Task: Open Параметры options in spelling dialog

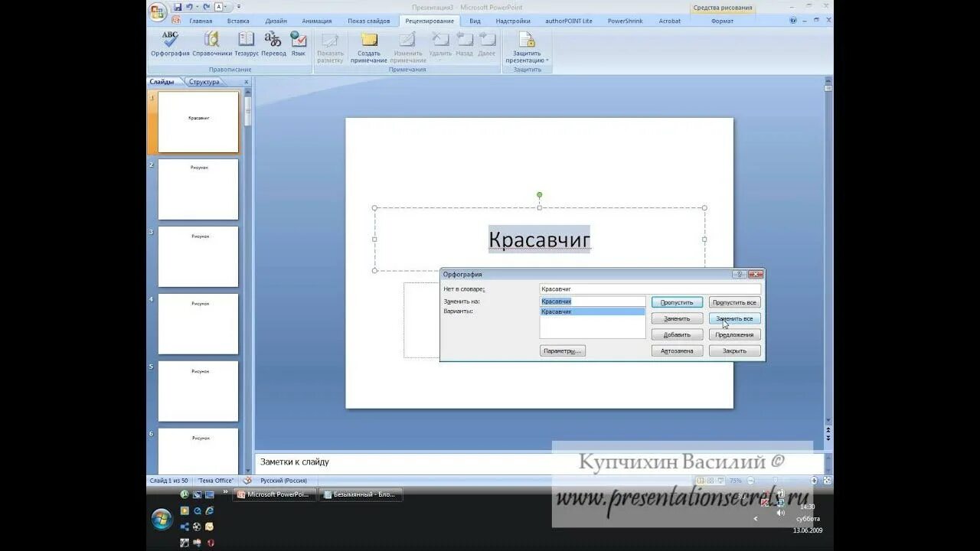Action: coord(563,350)
